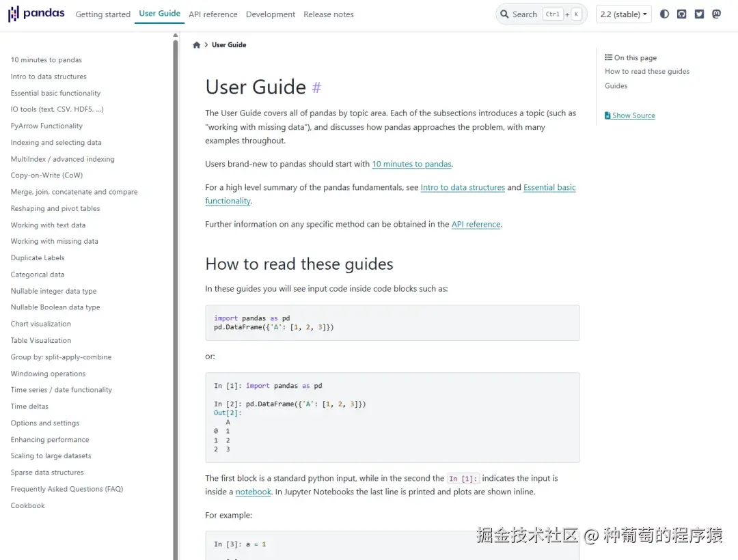Click the pandas logo
This screenshot has width=738, height=560.
coord(36,14)
